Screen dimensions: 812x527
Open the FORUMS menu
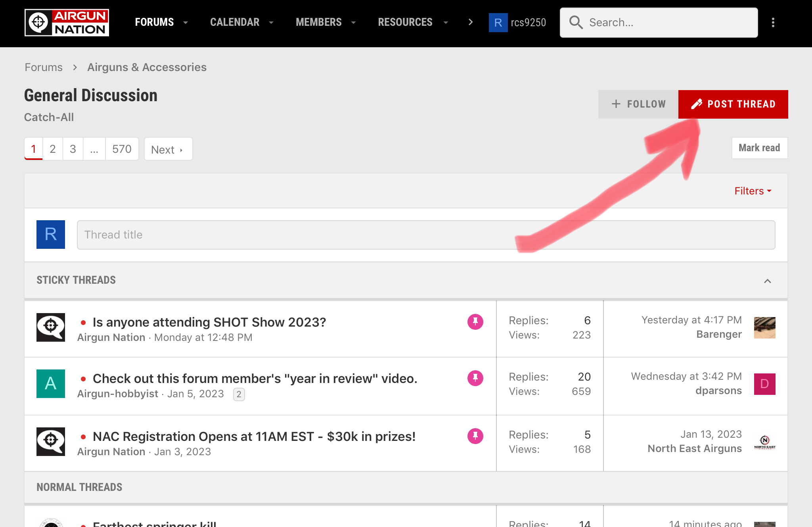[x=154, y=22]
